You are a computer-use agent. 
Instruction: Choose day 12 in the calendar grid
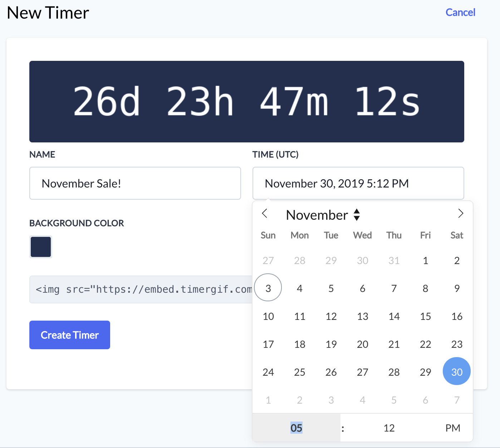(331, 316)
